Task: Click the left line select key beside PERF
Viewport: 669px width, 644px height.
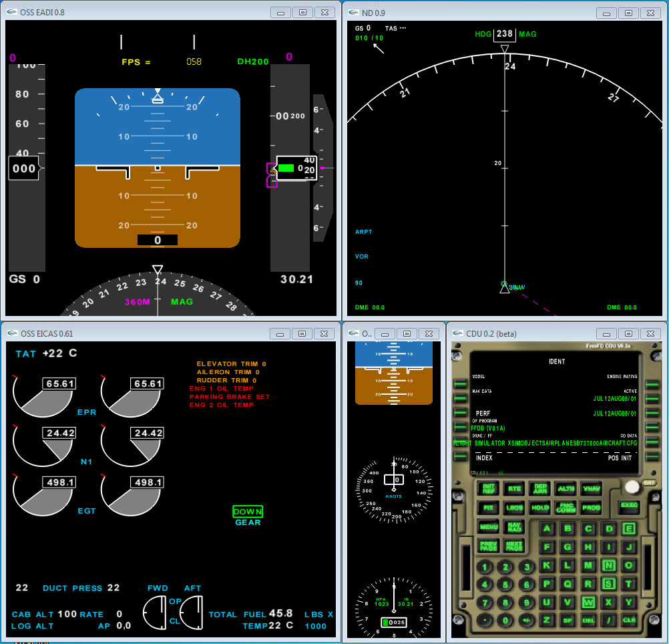Action: pos(460,413)
